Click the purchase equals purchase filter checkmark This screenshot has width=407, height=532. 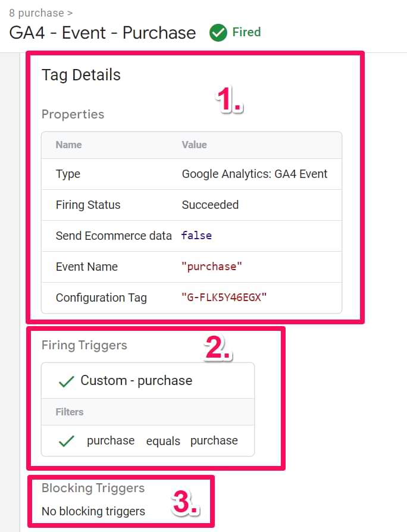(66, 441)
